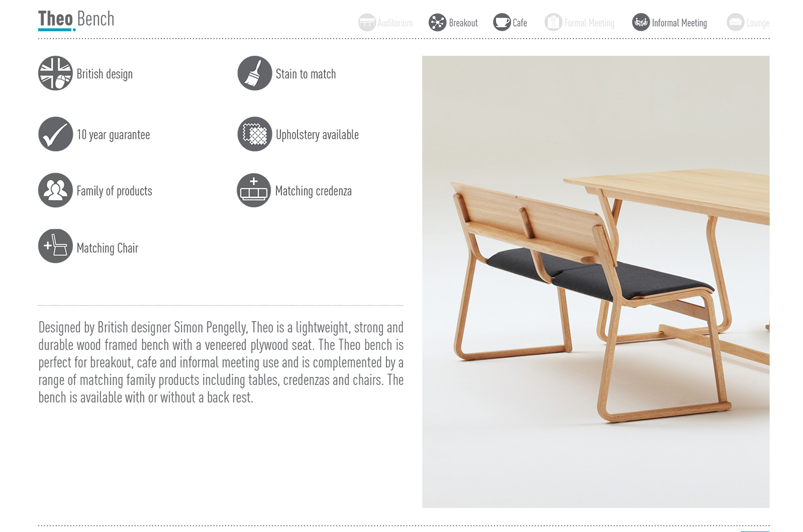Click the Informal Meeting text label
803x532 pixels.
[679, 23]
